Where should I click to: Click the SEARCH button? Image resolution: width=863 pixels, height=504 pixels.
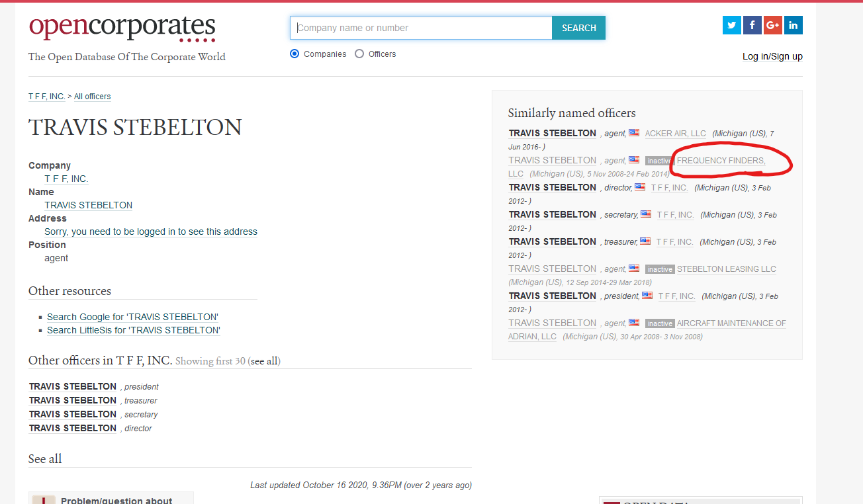pos(579,28)
